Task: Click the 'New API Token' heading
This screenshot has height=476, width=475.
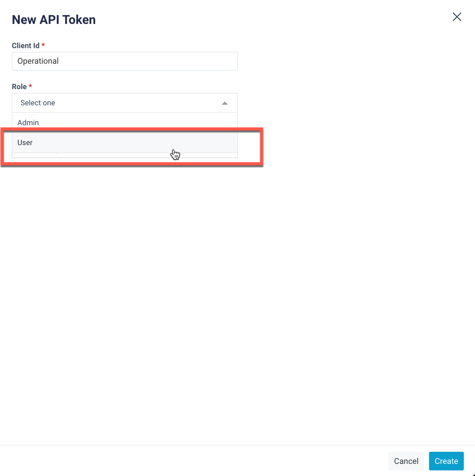Action: point(54,20)
